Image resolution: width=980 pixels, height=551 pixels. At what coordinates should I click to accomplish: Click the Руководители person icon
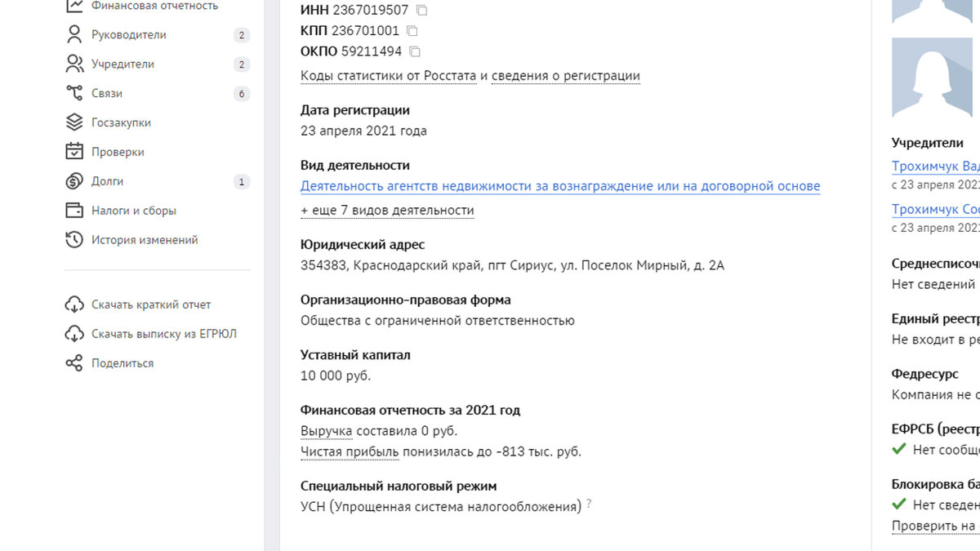pyautogui.click(x=74, y=34)
